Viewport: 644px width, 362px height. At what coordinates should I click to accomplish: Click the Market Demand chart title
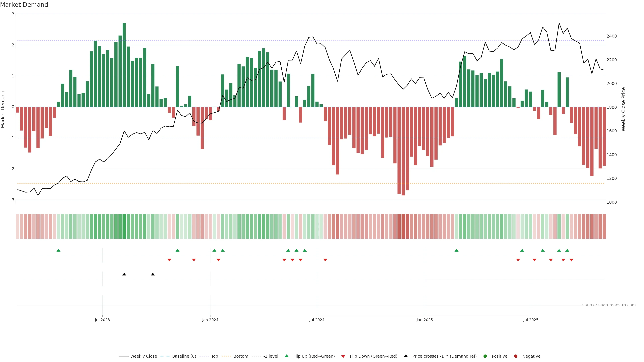(24, 5)
